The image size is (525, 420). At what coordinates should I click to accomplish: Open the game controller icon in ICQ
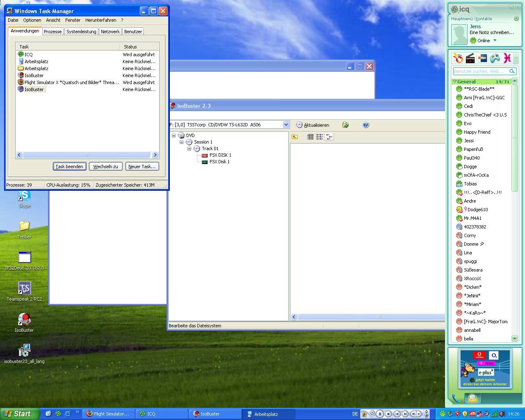[x=495, y=58]
